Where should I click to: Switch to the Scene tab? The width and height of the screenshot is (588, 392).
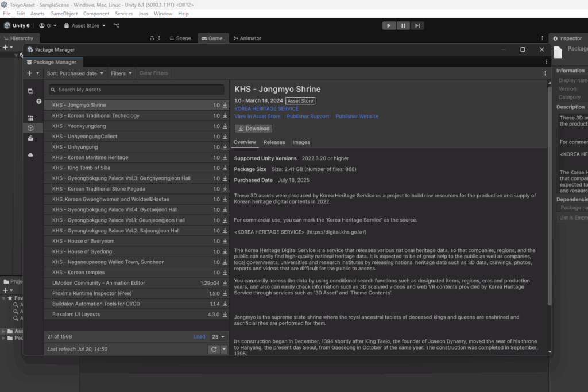pyautogui.click(x=180, y=38)
